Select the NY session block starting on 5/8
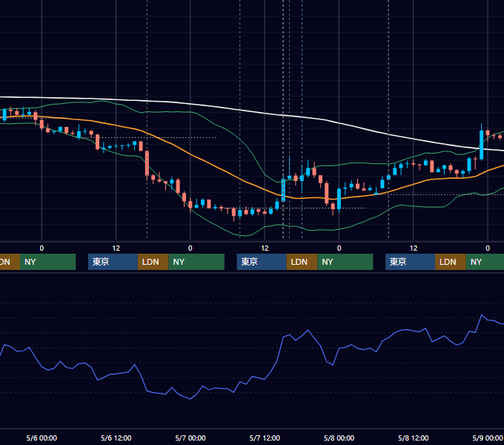504x445 pixels. tap(485, 262)
